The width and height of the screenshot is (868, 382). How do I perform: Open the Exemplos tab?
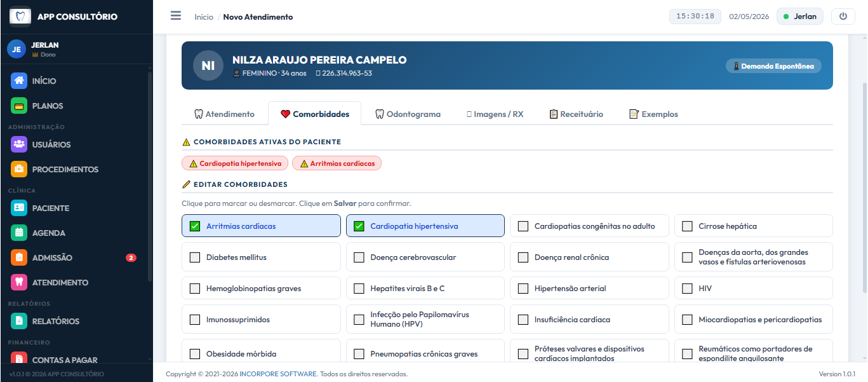point(653,114)
